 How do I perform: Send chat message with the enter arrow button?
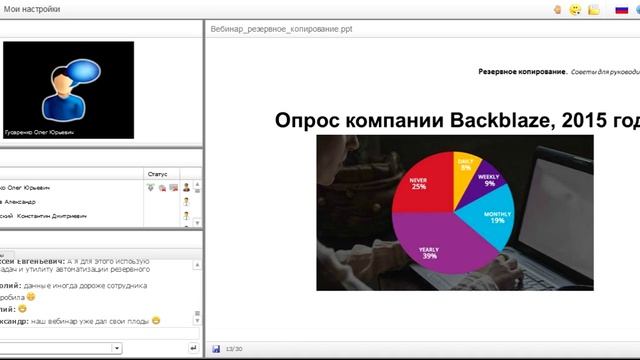(193, 348)
